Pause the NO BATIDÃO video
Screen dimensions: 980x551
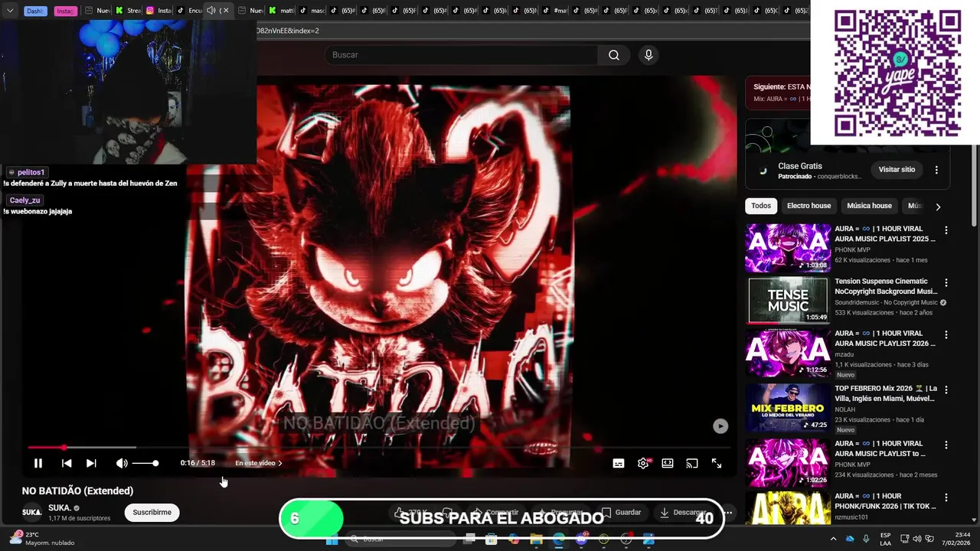(38, 463)
